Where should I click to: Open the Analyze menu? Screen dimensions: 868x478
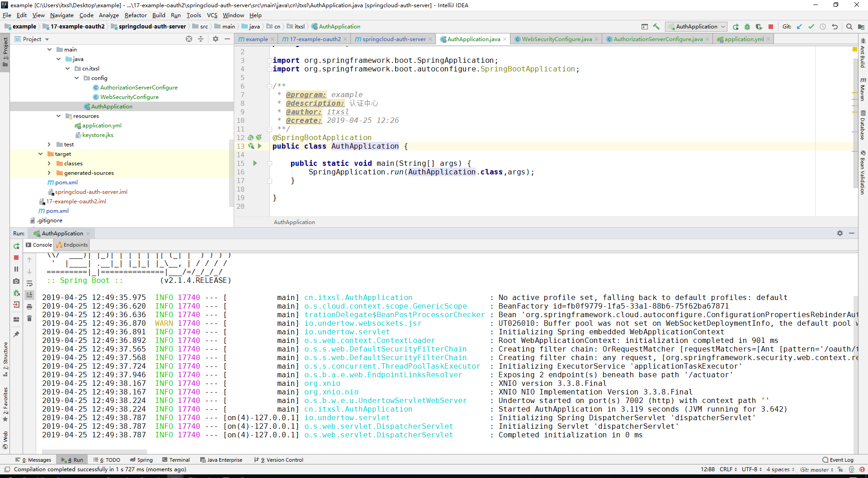(x=108, y=15)
